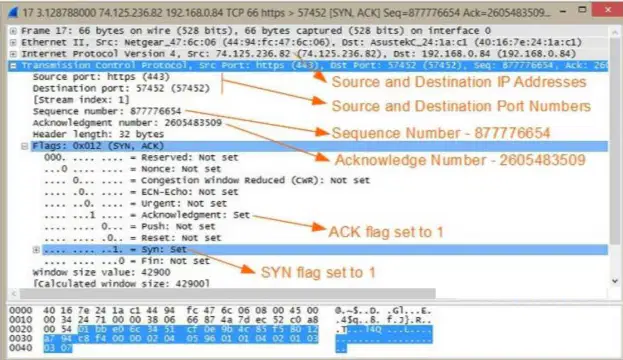Collapse the Transmission Control Protocol section
623x360 pixels.
pyautogui.click(x=13, y=66)
